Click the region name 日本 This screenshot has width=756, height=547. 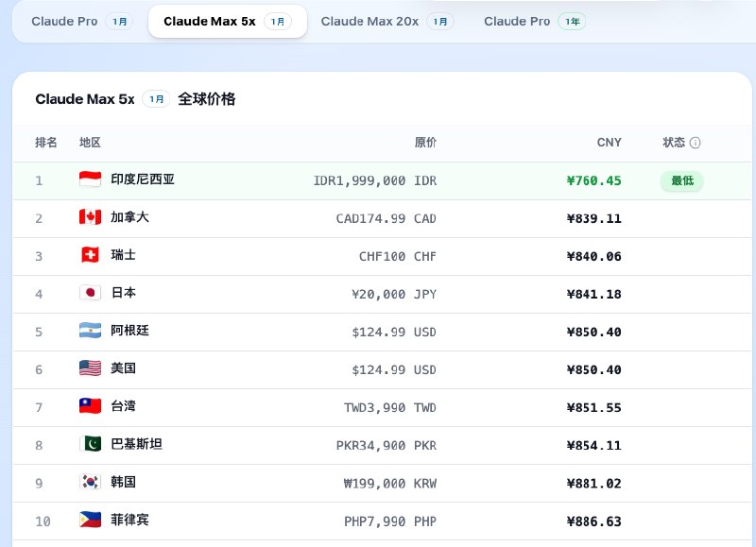pyautogui.click(x=124, y=293)
